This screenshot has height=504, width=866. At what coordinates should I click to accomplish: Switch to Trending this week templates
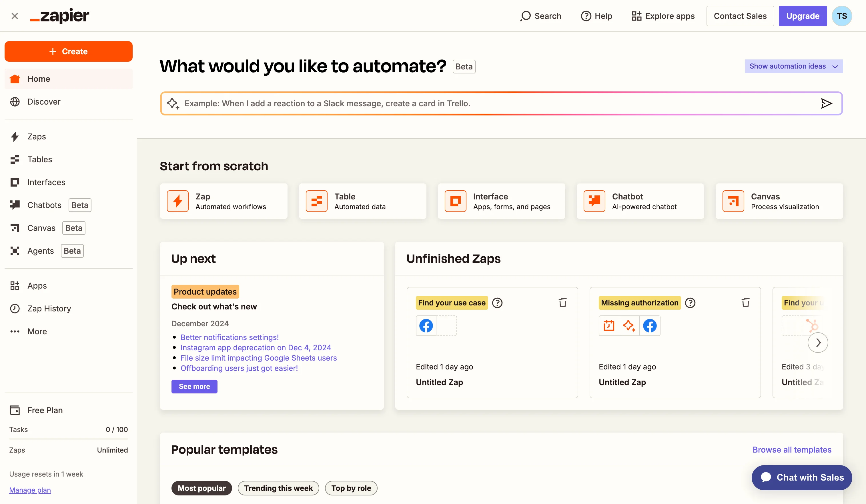pyautogui.click(x=278, y=488)
